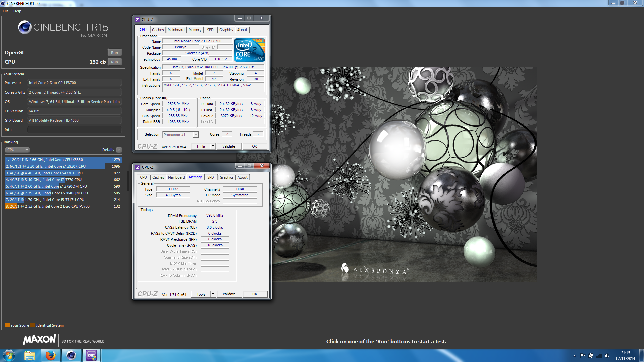The width and height of the screenshot is (644, 362).
Task: Select About tab in lower CPU-Z window
Action: point(243,177)
